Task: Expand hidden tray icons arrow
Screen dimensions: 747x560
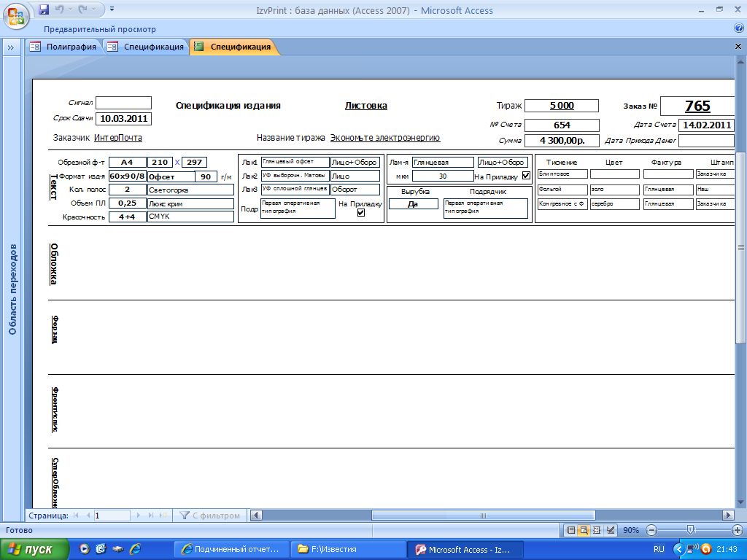Action: [x=678, y=549]
